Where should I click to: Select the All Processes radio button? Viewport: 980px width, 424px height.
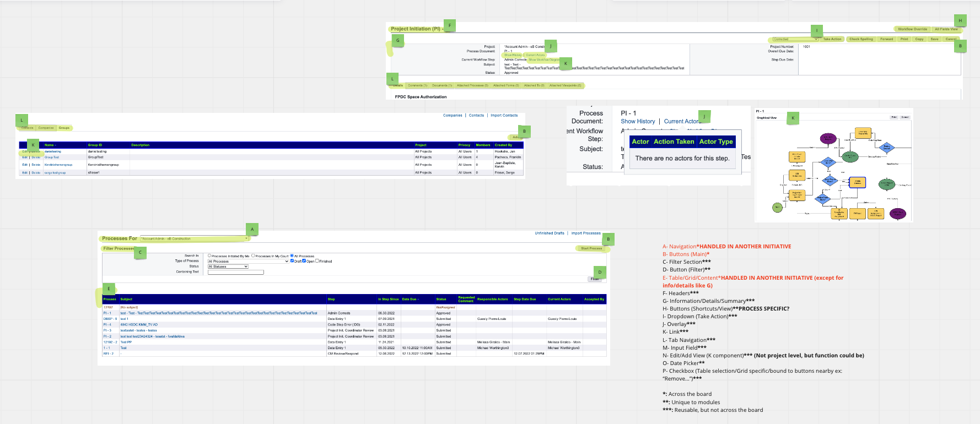point(292,256)
